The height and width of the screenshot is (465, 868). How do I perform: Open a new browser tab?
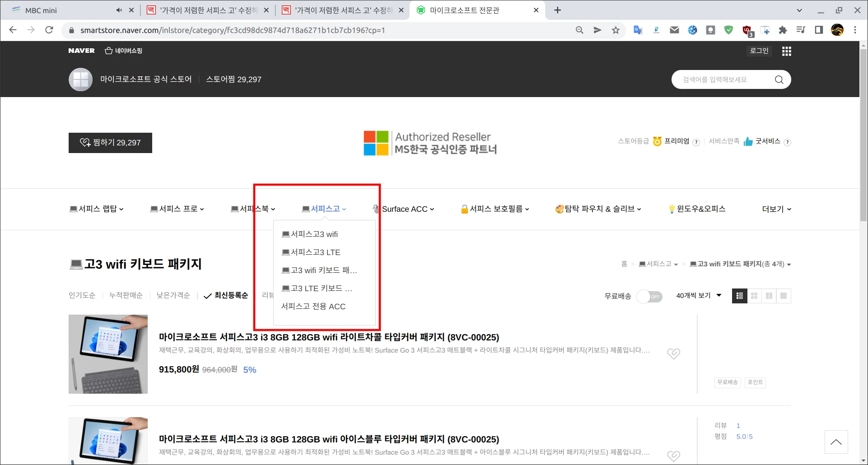pos(557,10)
